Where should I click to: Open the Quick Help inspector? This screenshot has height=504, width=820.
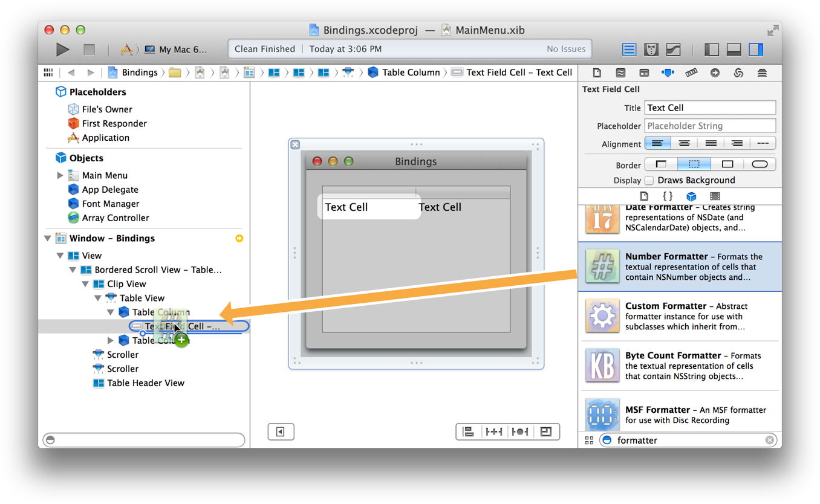coord(620,73)
